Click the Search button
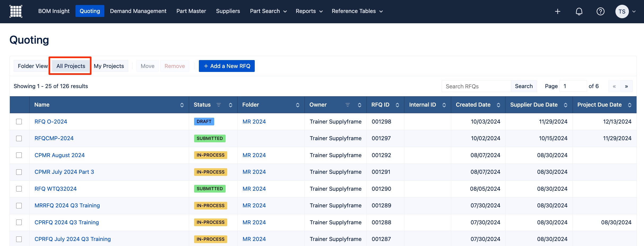 tap(524, 86)
